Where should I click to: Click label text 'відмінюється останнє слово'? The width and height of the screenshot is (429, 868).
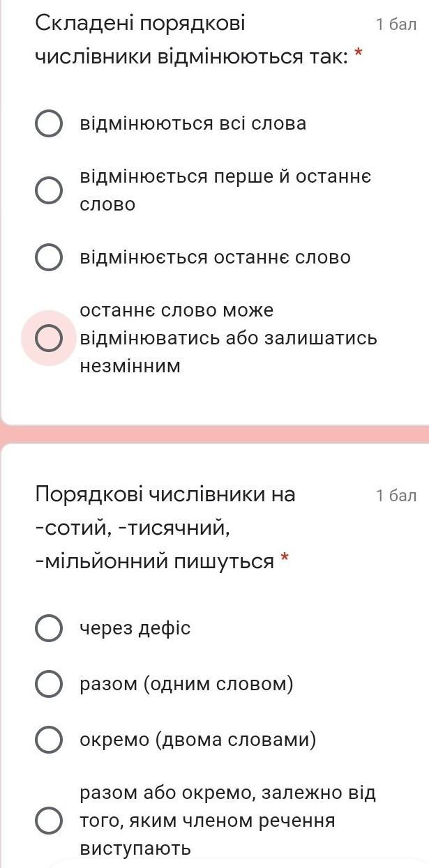click(216, 257)
